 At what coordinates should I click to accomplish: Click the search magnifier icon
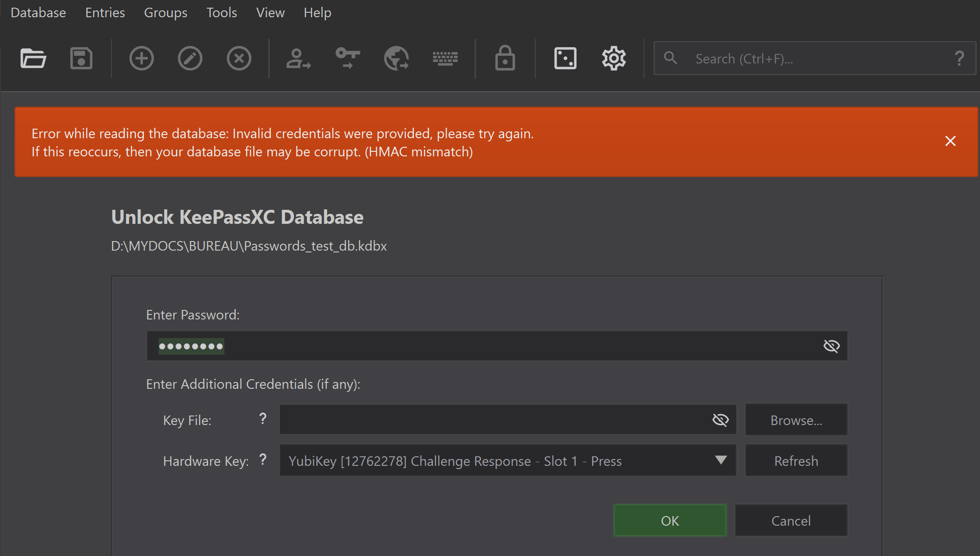pyautogui.click(x=670, y=58)
